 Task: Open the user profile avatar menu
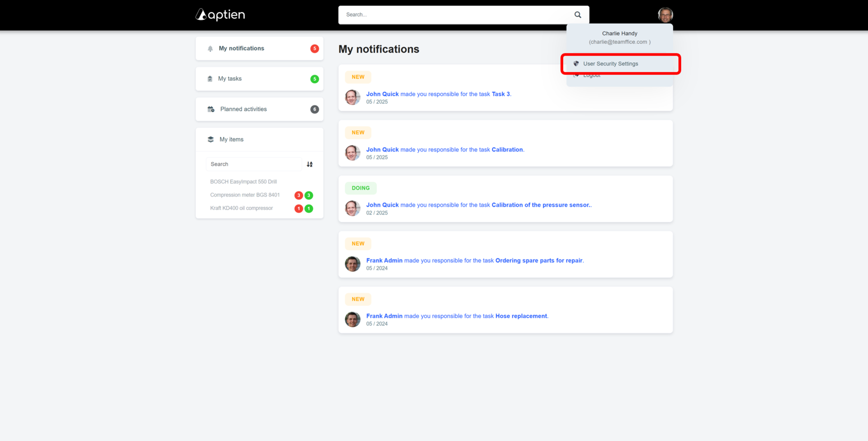pyautogui.click(x=665, y=15)
